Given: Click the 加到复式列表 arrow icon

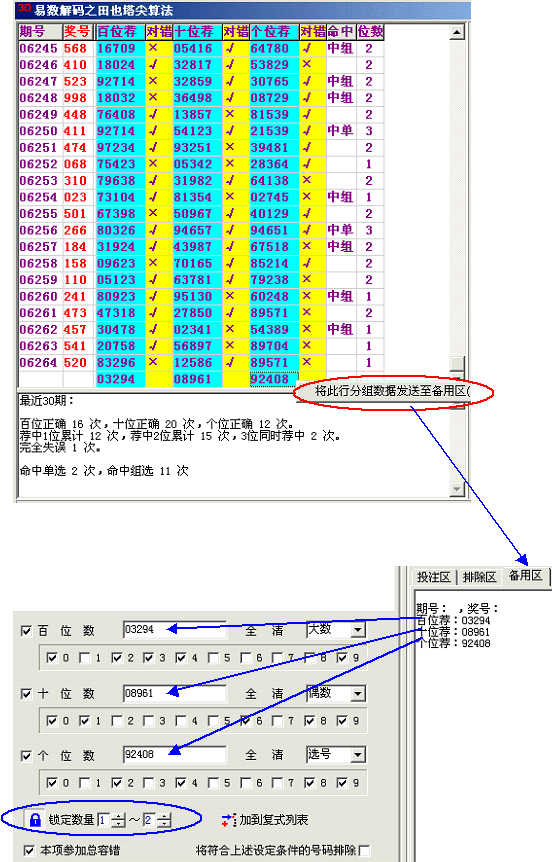Looking at the screenshot, I should [x=229, y=820].
